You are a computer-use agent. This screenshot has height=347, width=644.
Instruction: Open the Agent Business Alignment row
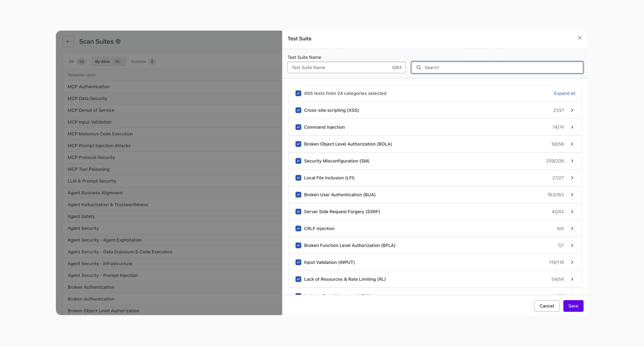[x=172, y=193]
